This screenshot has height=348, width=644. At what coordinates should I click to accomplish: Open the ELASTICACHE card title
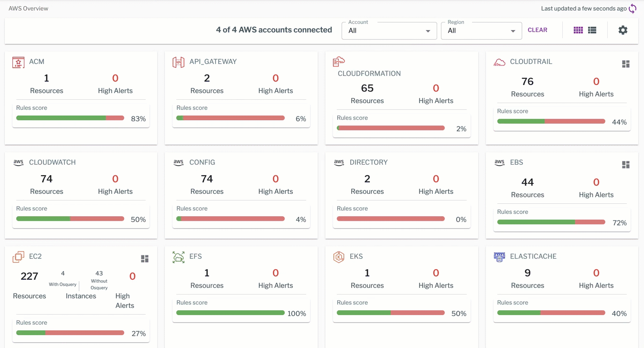pyautogui.click(x=533, y=256)
